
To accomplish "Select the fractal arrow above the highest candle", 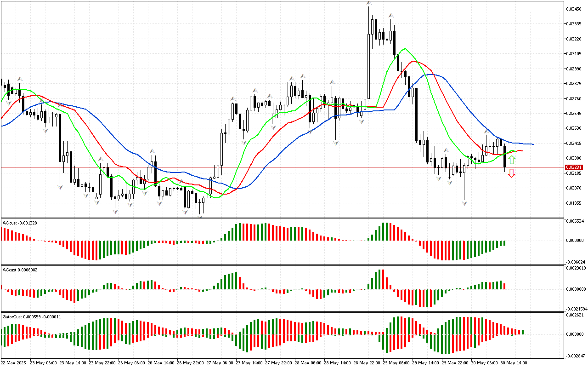I will coord(369,3).
